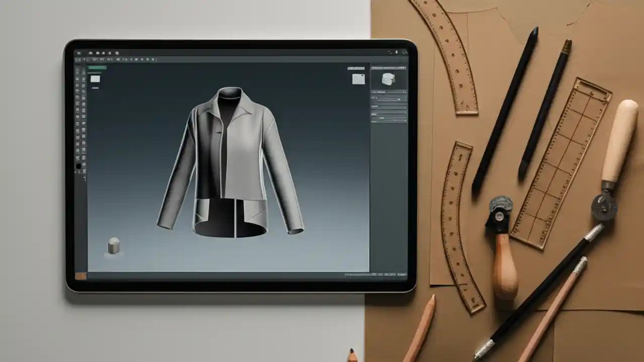Open the leftmost menu in the menu bar
644x362 pixels.
click(79, 53)
